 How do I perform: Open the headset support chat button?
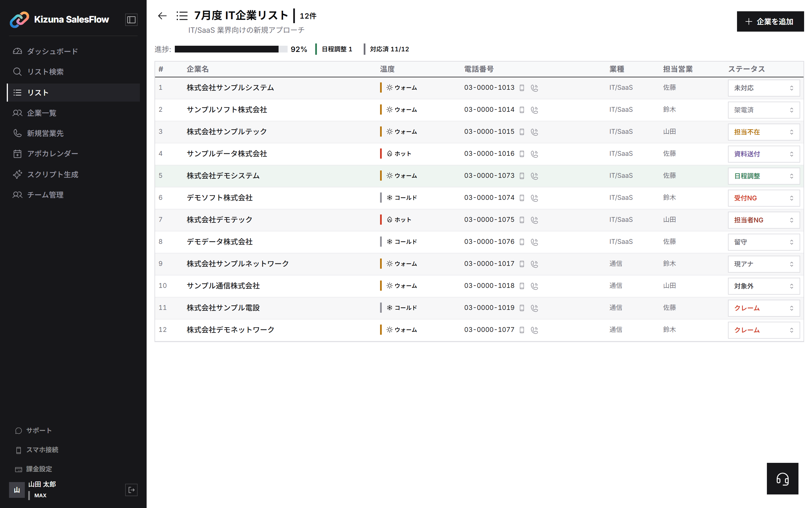click(x=782, y=478)
